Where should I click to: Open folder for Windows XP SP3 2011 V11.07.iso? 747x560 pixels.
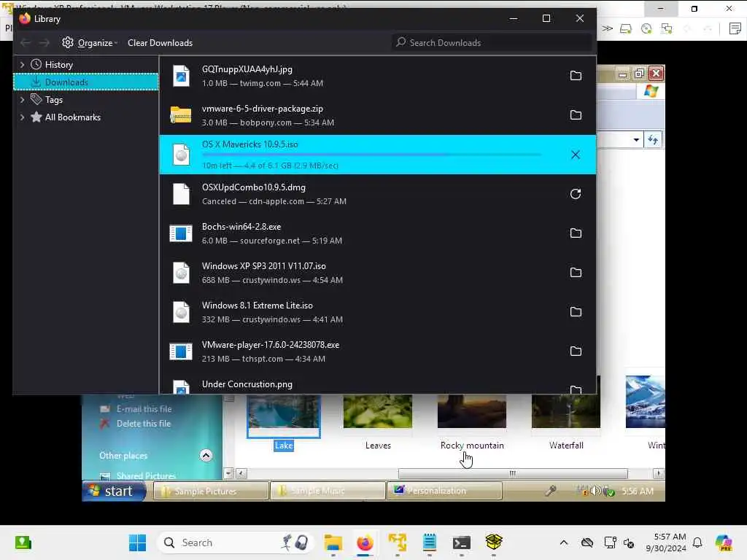[576, 273]
